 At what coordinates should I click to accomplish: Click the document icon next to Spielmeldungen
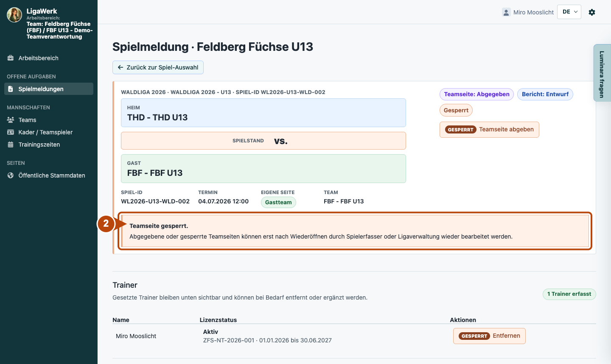pyautogui.click(x=11, y=89)
